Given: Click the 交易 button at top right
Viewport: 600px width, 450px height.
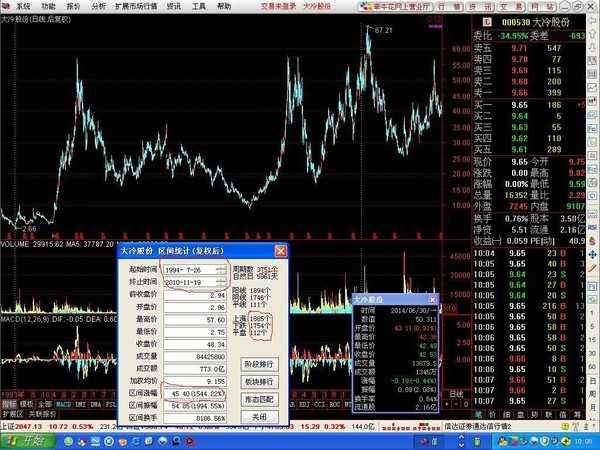Looking at the screenshot, I should [x=512, y=6].
